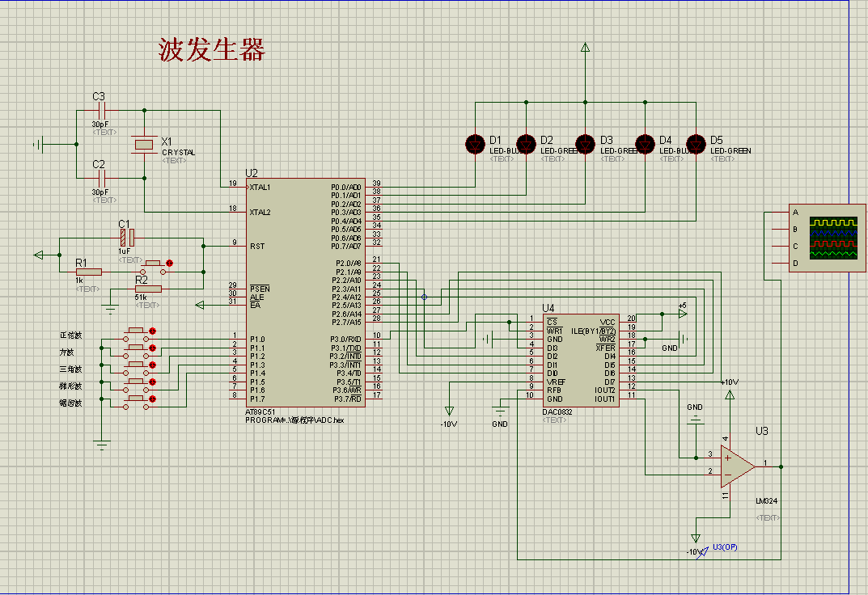The width and height of the screenshot is (868, 595).
Task: Select resistor R2 body
Action: click(x=148, y=289)
